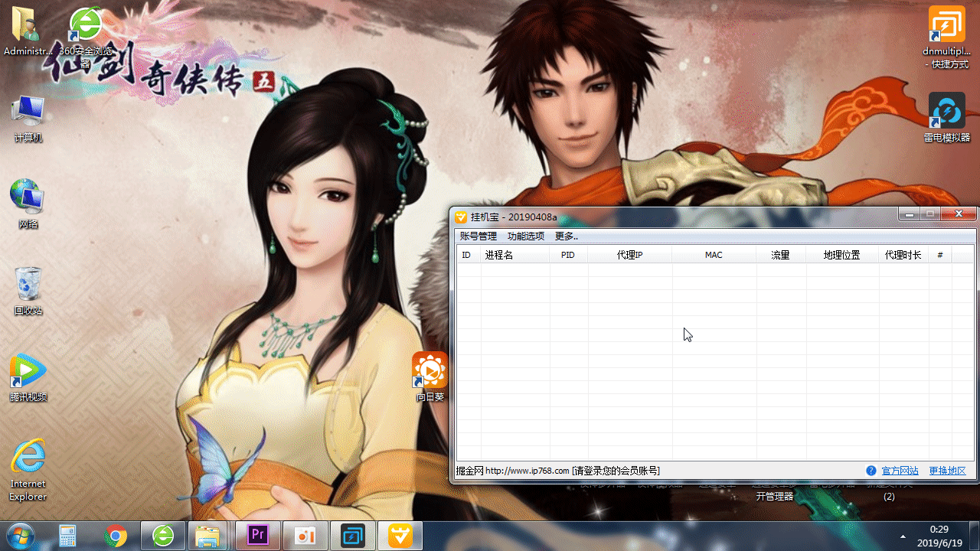
Task: Open the 账号管理 menu
Action: (x=479, y=236)
